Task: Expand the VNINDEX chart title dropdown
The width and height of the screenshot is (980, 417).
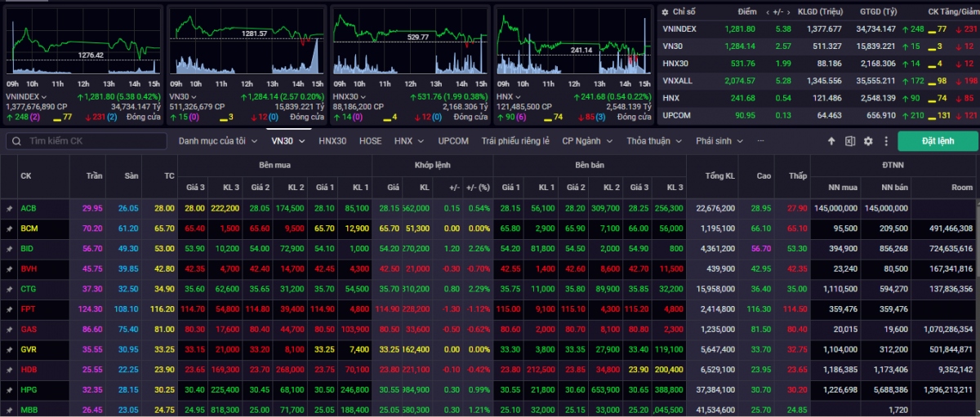Action: coord(45,97)
